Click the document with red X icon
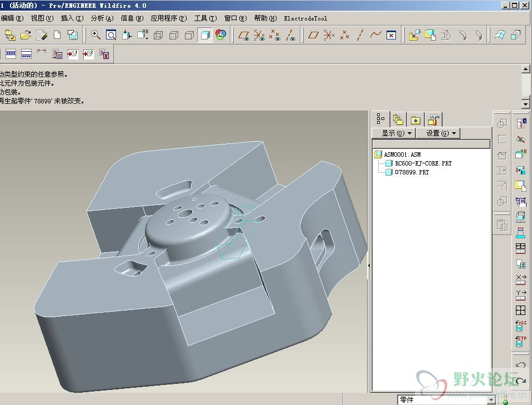The image size is (532, 405). 104,54
